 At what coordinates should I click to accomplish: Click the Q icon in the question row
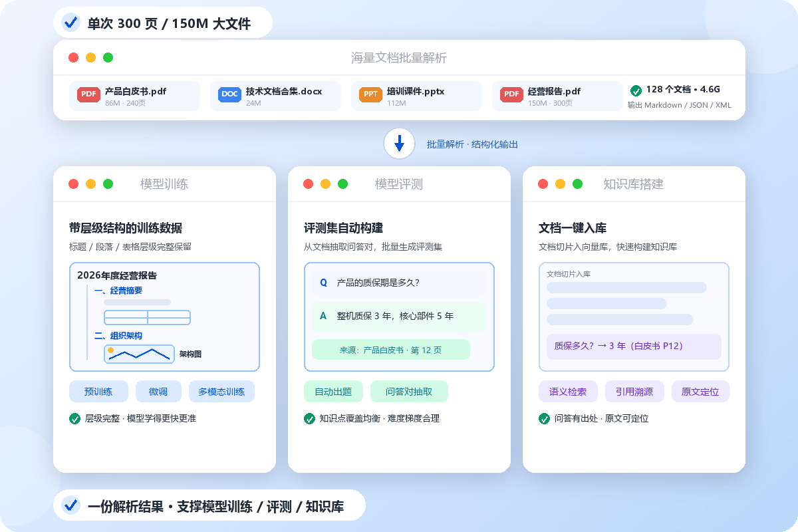[x=324, y=283]
